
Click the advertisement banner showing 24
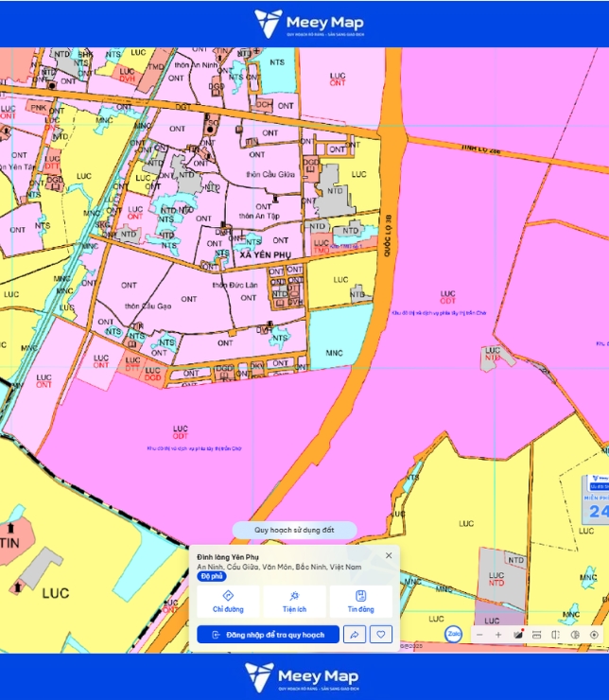[x=596, y=500]
